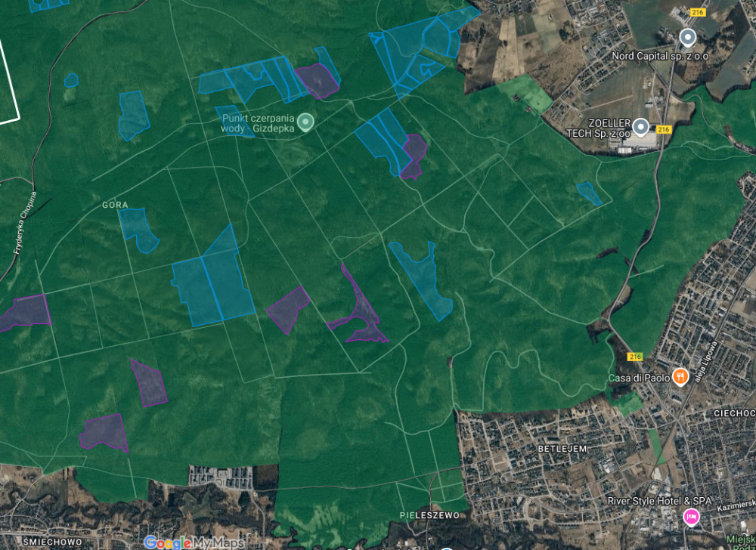This screenshot has width=756, height=550.
Task: Select the purple polygon right of Gizdepka pin
Action: pyautogui.click(x=318, y=81)
